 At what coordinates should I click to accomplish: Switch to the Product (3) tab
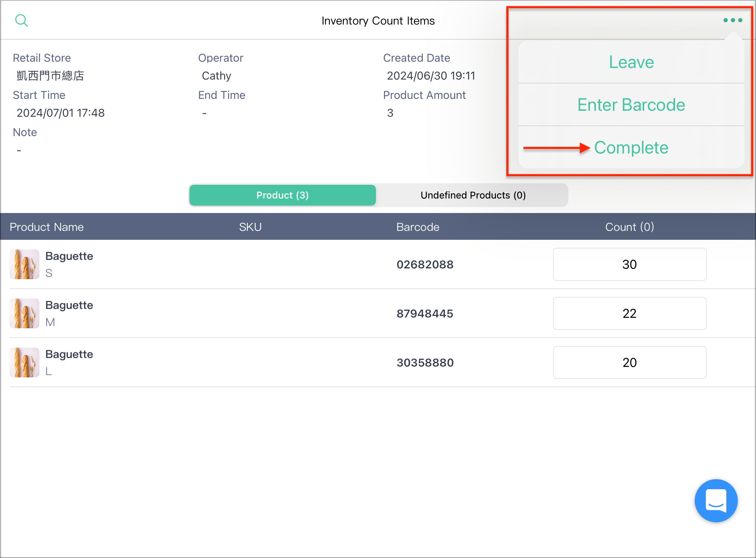click(283, 195)
